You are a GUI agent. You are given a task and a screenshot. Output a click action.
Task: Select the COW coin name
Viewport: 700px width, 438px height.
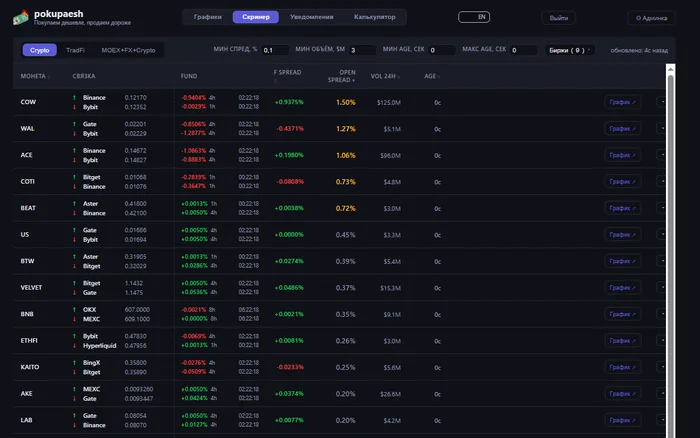[28, 102]
